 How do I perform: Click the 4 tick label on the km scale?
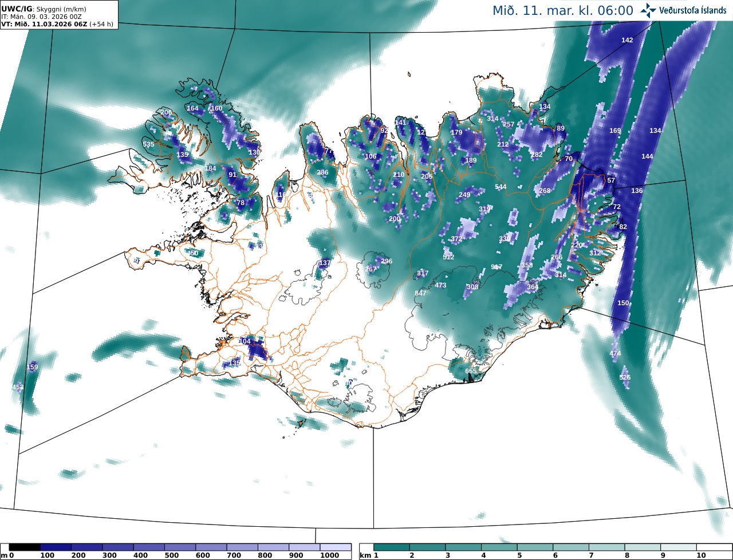[484, 555]
